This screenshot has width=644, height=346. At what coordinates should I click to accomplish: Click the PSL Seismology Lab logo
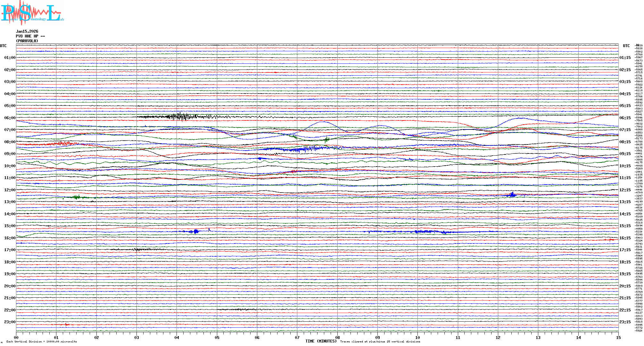pos(32,13)
